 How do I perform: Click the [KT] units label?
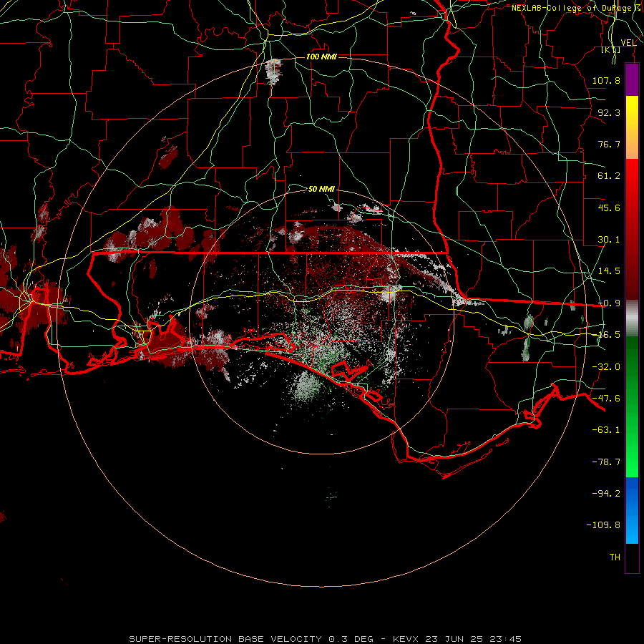click(611, 49)
